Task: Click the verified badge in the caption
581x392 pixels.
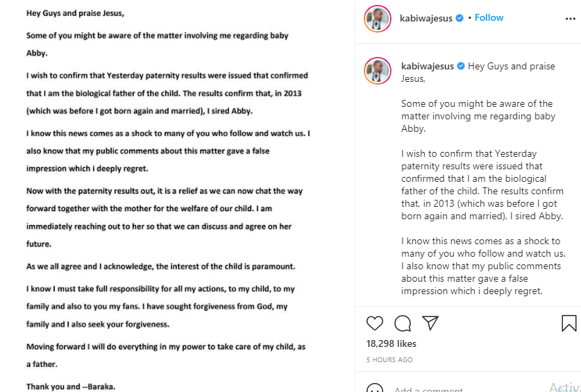Action: 460,67
